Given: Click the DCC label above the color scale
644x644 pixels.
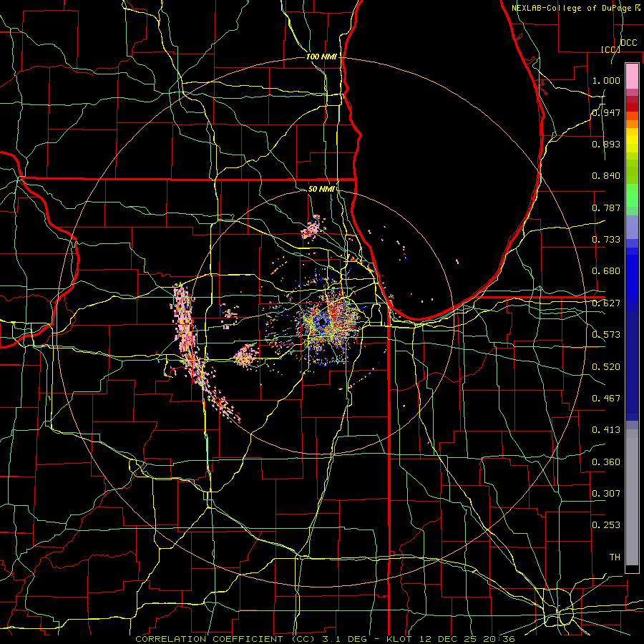Looking at the screenshot, I should [x=628, y=43].
